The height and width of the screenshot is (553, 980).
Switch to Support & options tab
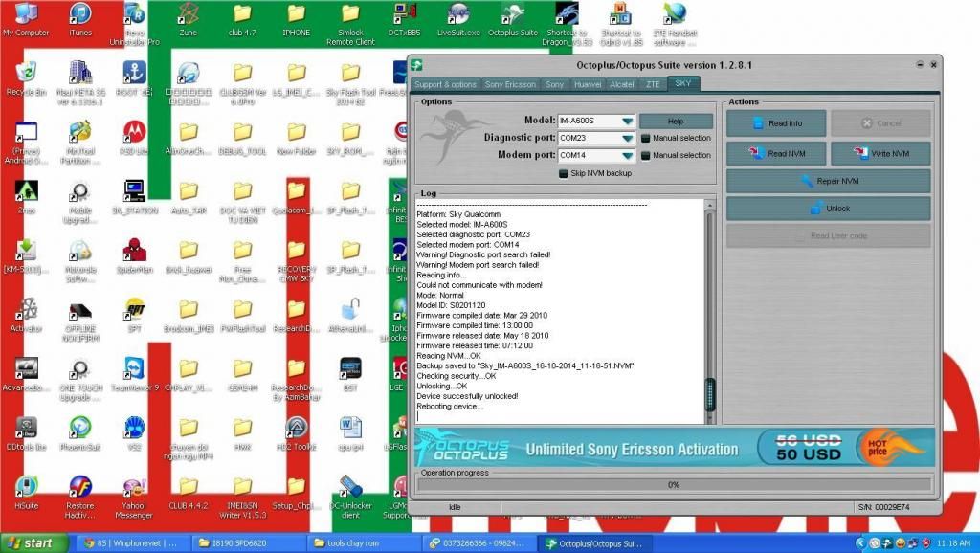[x=445, y=84]
